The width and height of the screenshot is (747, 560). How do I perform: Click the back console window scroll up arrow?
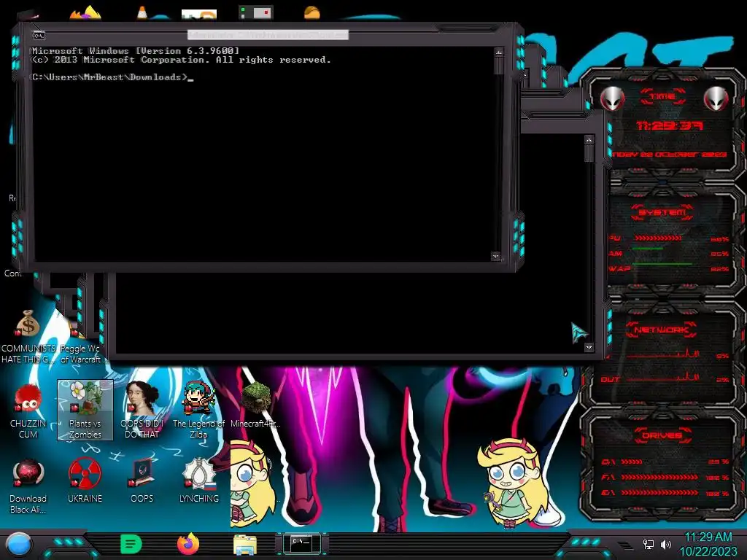pyautogui.click(x=589, y=140)
